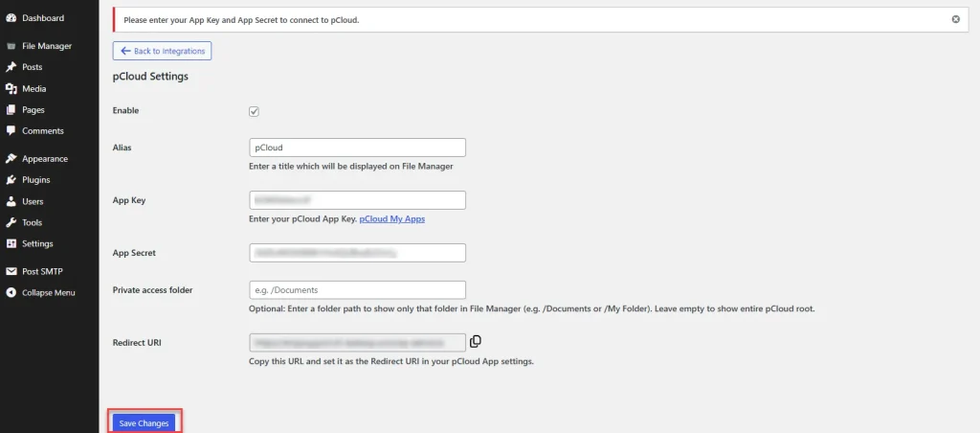Viewport: 980px width, 433px height.
Task: Click the Comments speech bubble icon
Action: coord(11,131)
